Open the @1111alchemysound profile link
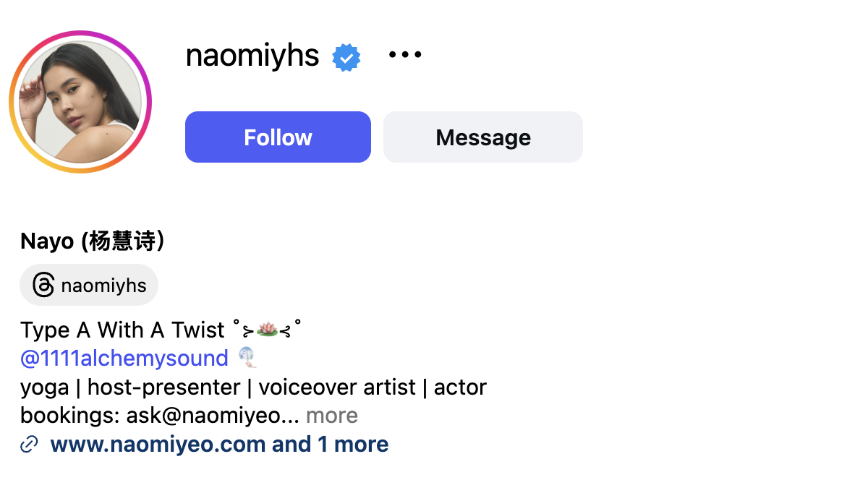Screen dimensions: 868x493 [x=123, y=358]
